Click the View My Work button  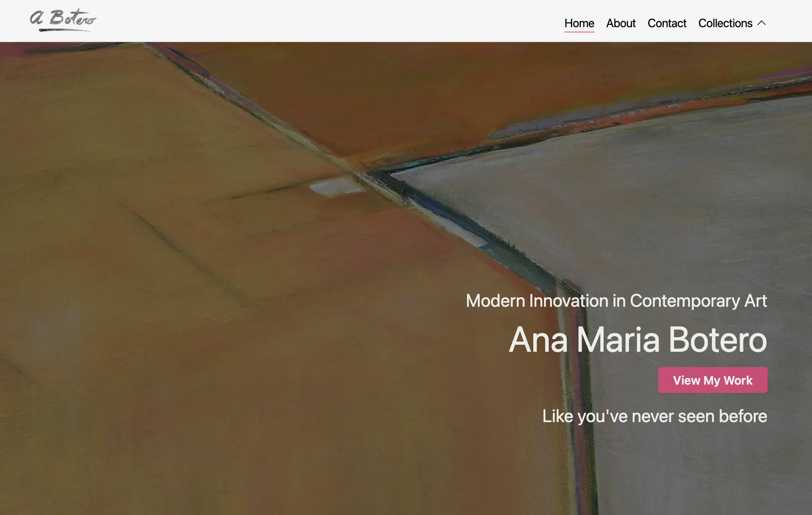click(712, 380)
